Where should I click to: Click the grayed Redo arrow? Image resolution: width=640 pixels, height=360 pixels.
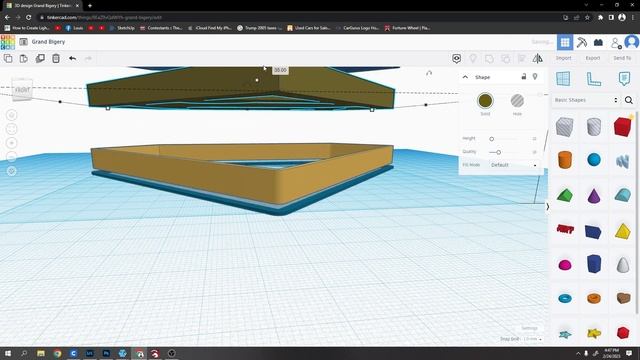pyautogui.click(x=88, y=58)
